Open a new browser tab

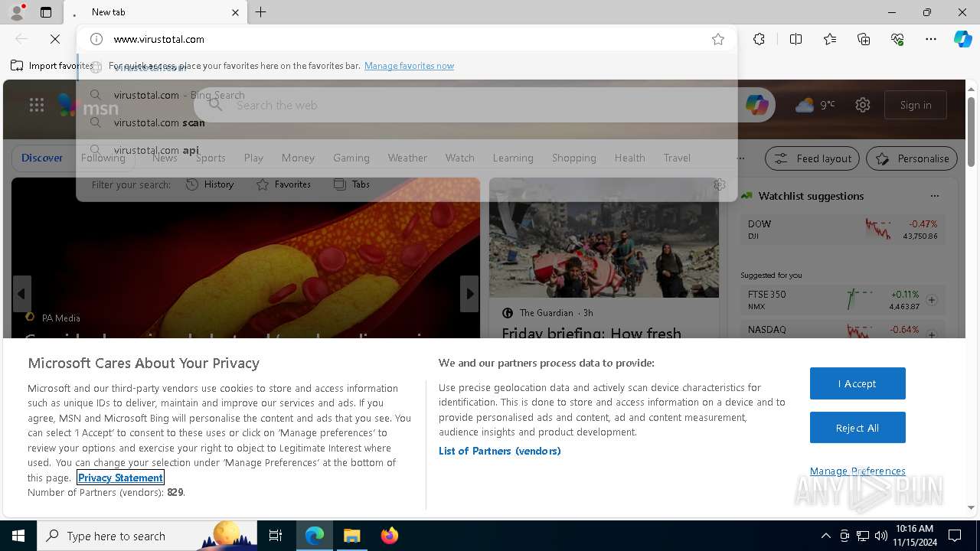[261, 12]
